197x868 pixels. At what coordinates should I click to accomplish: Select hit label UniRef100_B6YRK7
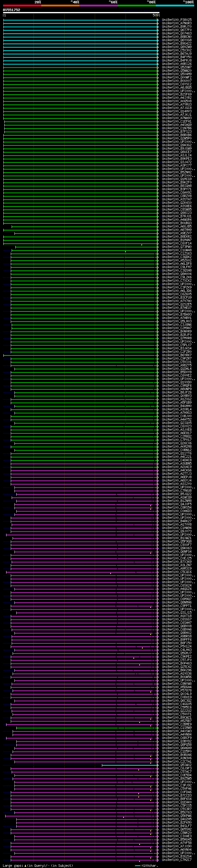[x=177, y=355]
